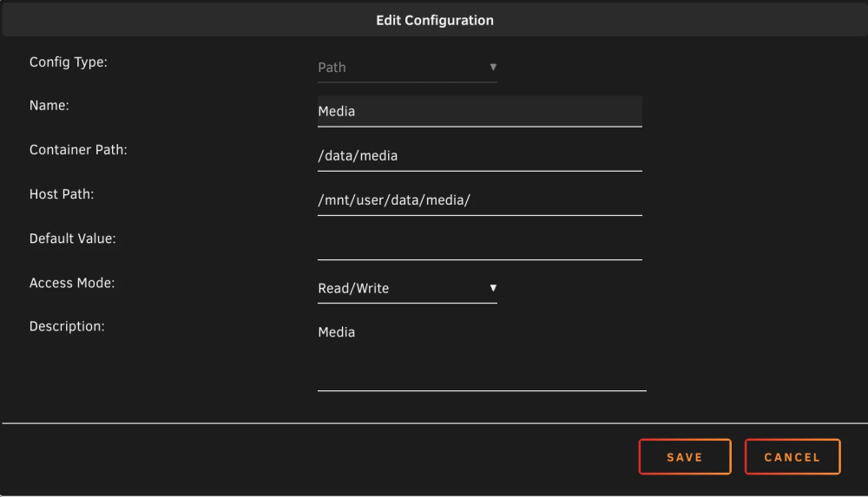This screenshot has width=868, height=497.
Task: Click the Container Path field /data/media
Action: pyautogui.click(x=479, y=155)
